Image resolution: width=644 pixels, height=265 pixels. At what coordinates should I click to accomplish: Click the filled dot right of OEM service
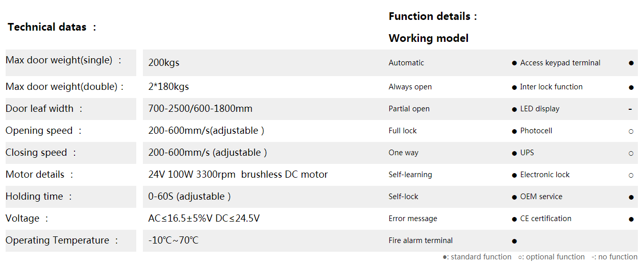click(x=631, y=197)
